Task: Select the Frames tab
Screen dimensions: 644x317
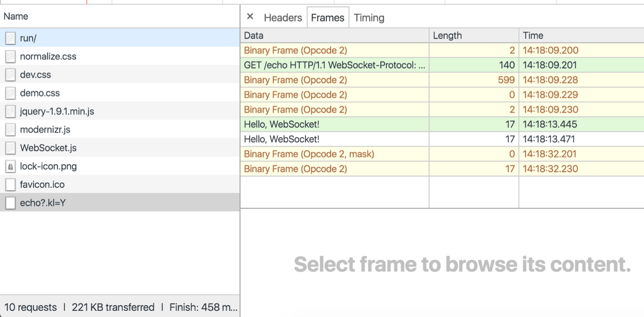Action: click(327, 17)
